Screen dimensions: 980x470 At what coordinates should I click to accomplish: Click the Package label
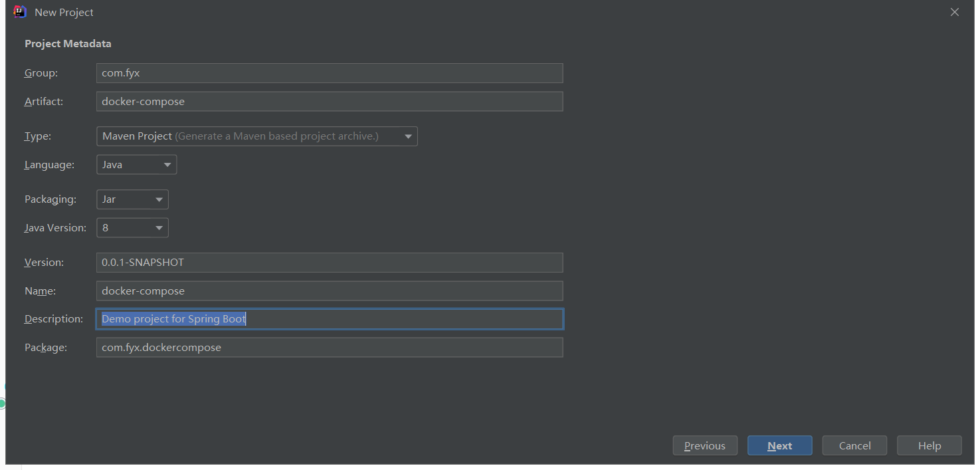tap(46, 348)
